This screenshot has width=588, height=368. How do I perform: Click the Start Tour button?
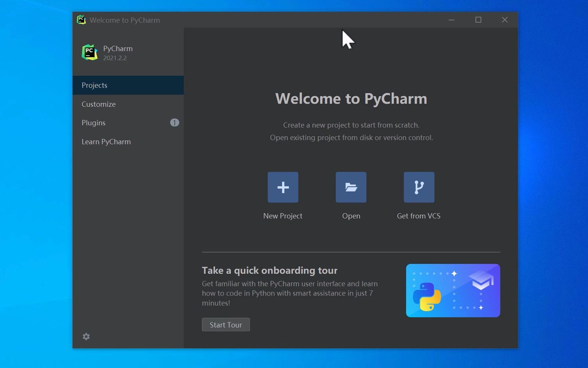(x=226, y=324)
